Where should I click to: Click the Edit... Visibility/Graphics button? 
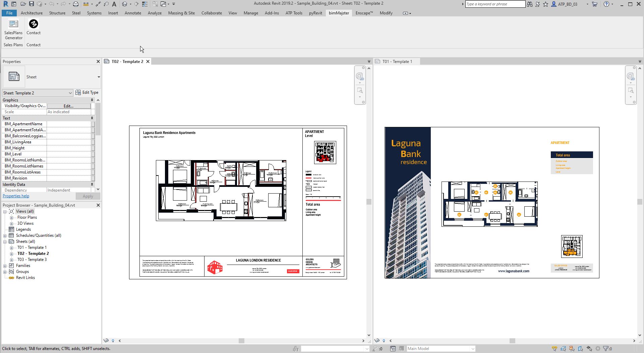(x=69, y=106)
